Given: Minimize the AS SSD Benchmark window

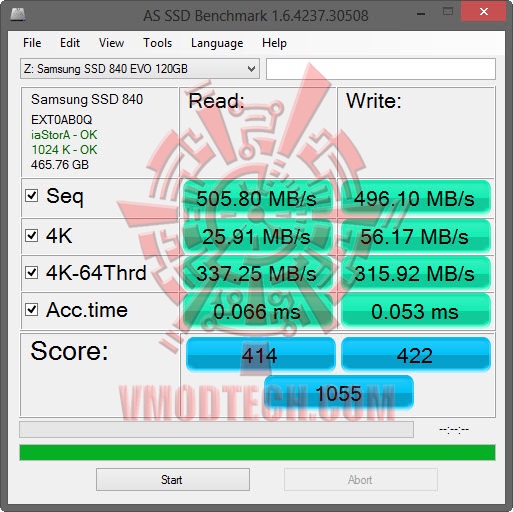Looking at the screenshot, I should coord(421,14).
